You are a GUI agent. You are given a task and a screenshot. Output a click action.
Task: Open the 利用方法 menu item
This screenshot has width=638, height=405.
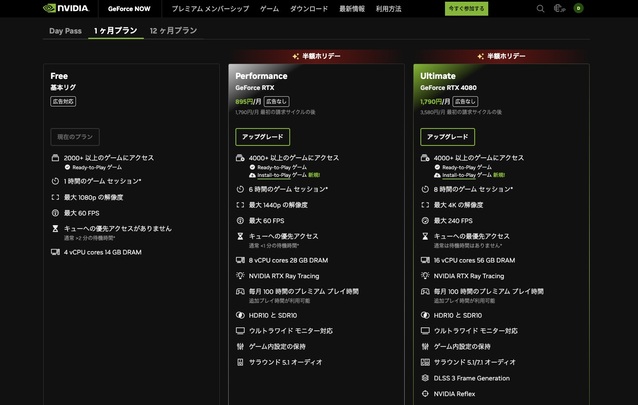(390, 9)
